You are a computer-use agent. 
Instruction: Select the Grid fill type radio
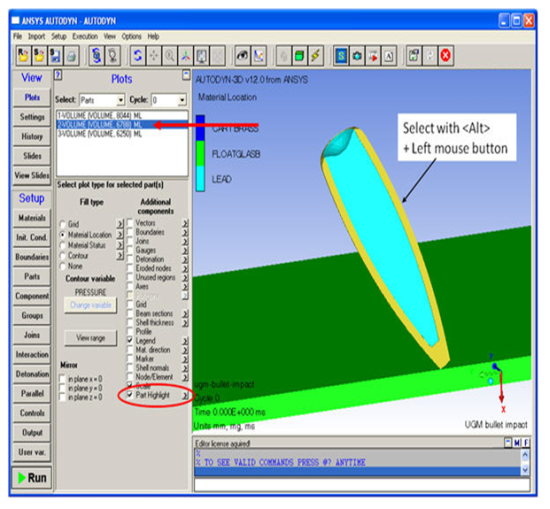click(63, 224)
